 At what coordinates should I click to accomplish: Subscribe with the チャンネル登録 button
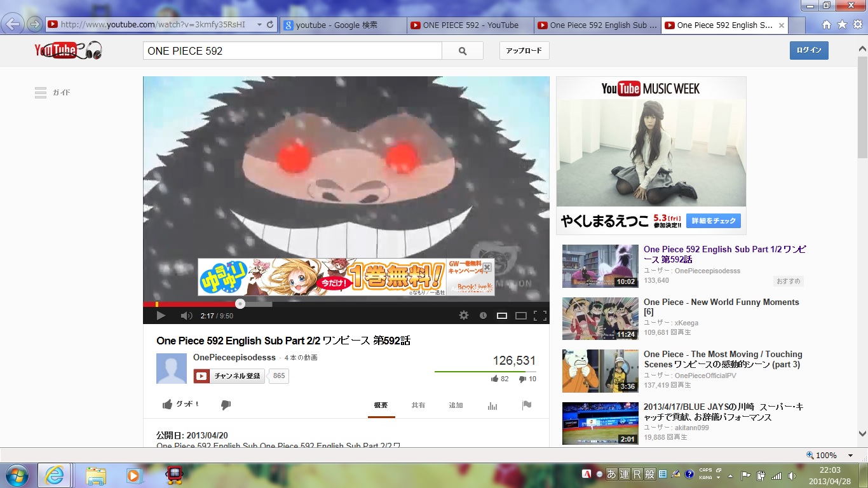(x=229, y=376)
